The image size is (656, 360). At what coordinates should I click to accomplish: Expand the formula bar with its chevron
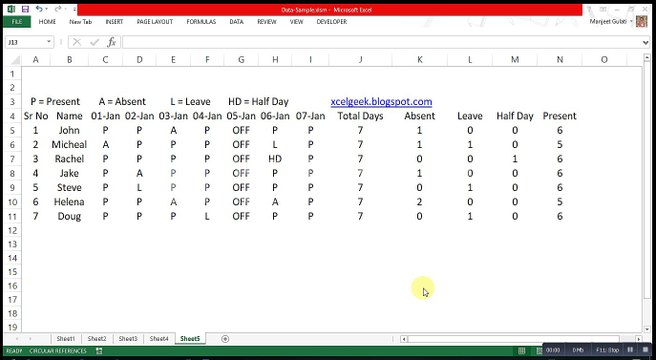(646, 42)
